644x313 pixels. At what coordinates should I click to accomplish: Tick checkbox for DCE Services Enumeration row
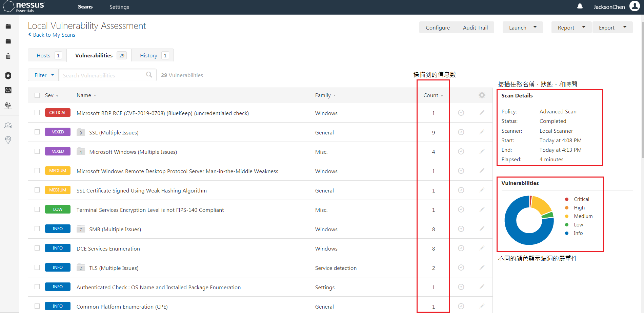tap(37, 248)
